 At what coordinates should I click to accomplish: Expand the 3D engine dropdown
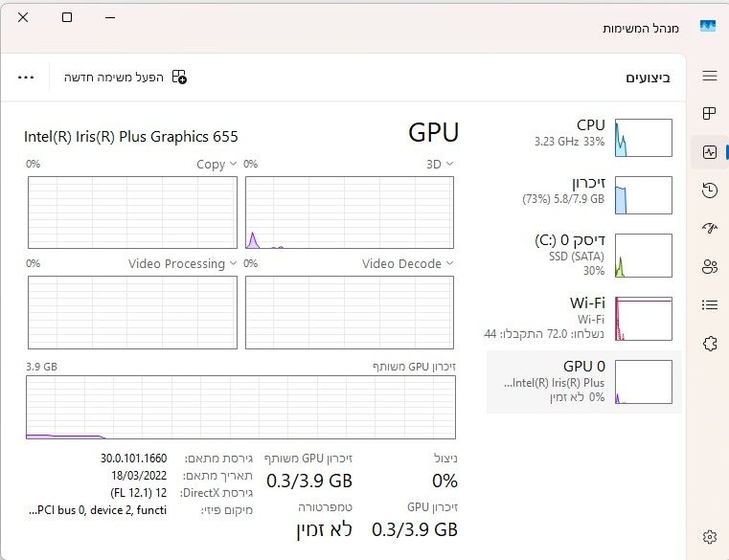click(x=440, y=164)
